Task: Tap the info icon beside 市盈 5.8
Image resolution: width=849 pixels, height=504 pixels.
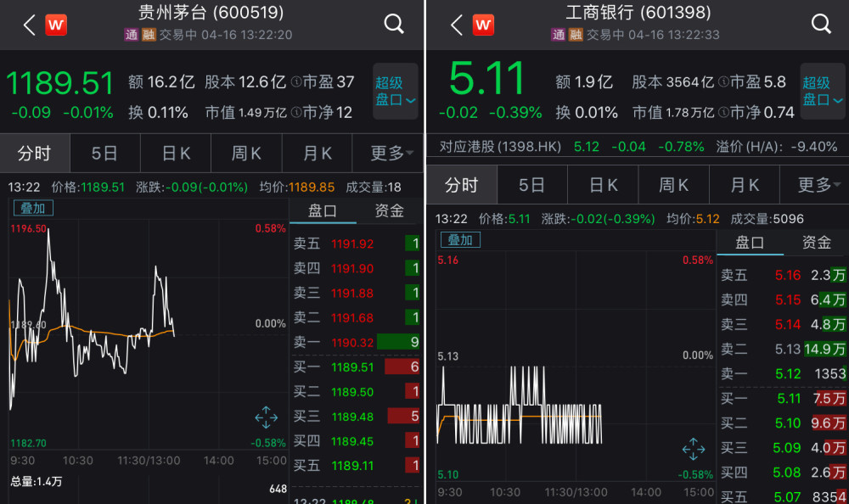Action: [x=723, y=82]
